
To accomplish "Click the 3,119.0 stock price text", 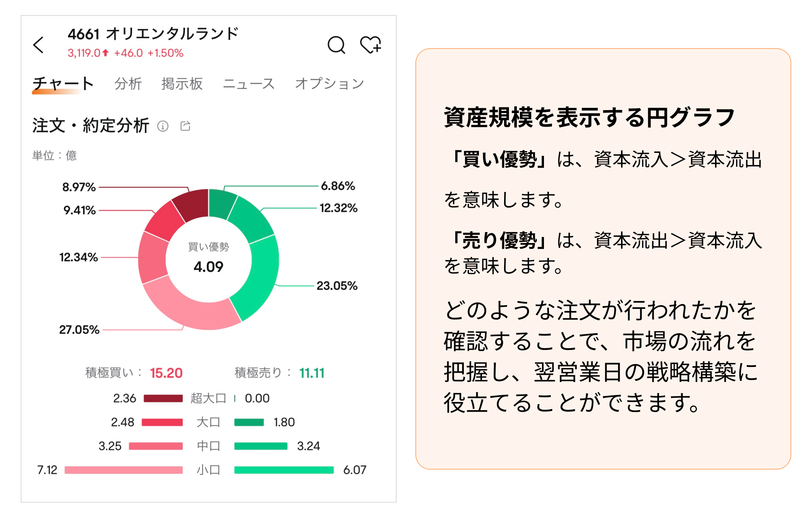I will tap(84, 53).
